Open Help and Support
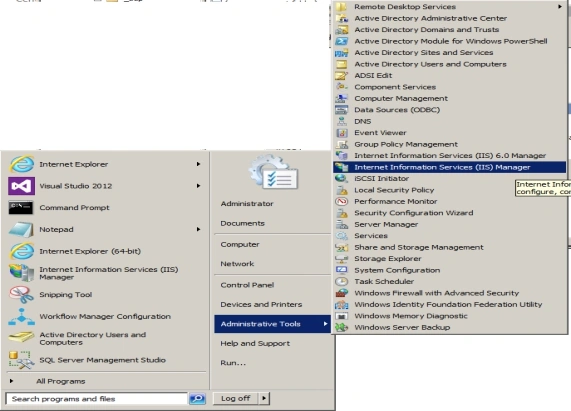Image resolution: width=571 pixels, height=411 pixels. click(255, 343)
